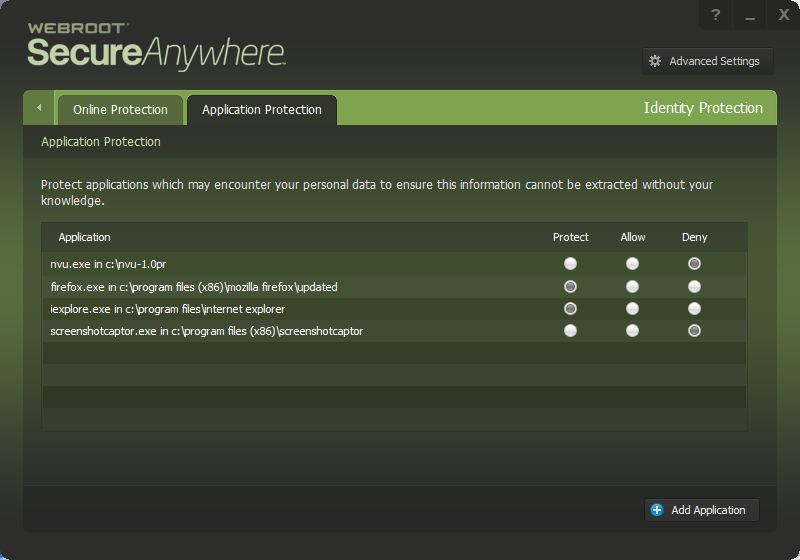Close the SecureAnywhere window
Image resolution: width=800 pixels, height=560 pixels.
pyautogui.click(x=784, y=15)
